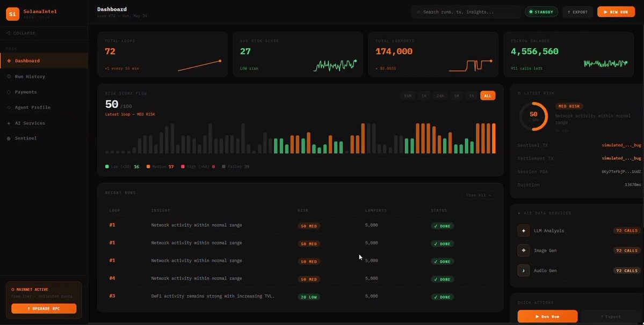This screenshot has height=325, width=644.
Task: Click the Image Gen 72 CALLS badge
Action: point(627,250)
